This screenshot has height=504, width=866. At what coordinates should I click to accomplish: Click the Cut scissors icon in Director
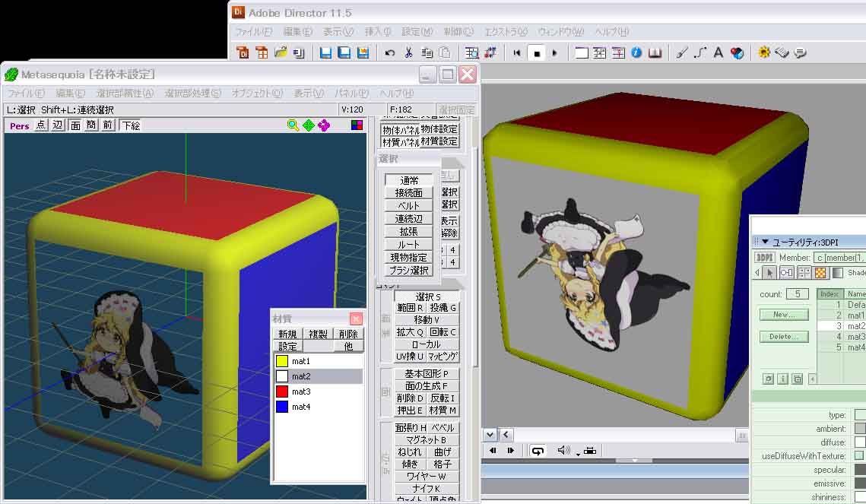(x=409, y=53)
